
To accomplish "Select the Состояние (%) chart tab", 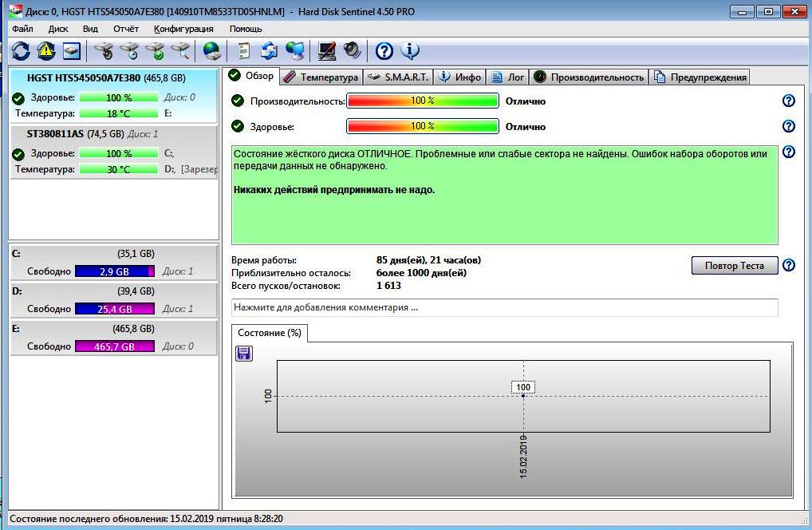I will pos(270,333).
